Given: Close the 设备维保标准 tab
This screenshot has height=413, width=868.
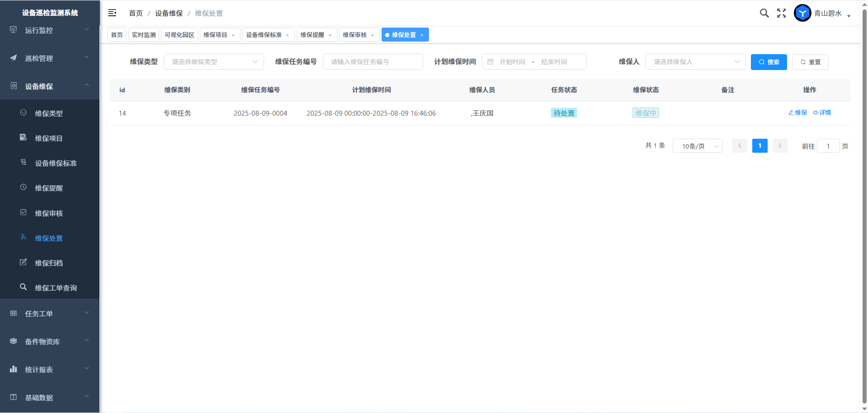Looking at the screenshot, I should coord(288,35).
